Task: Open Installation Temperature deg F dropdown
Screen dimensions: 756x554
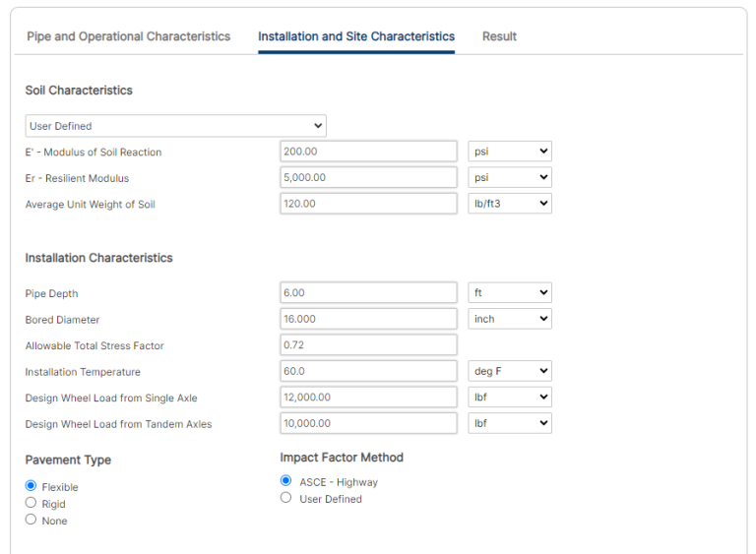Action: click(x=509, y=372)
